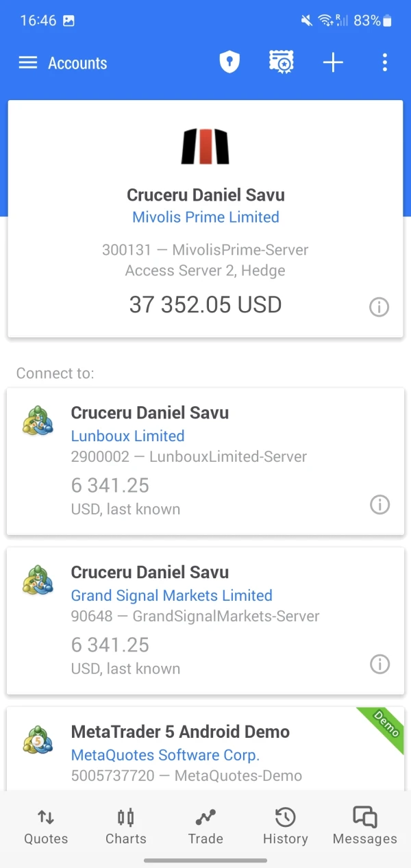Screen dimensions: 411x868
Task: Tap the Mivolis Prime broker logo
Action: tap(205, 147)
